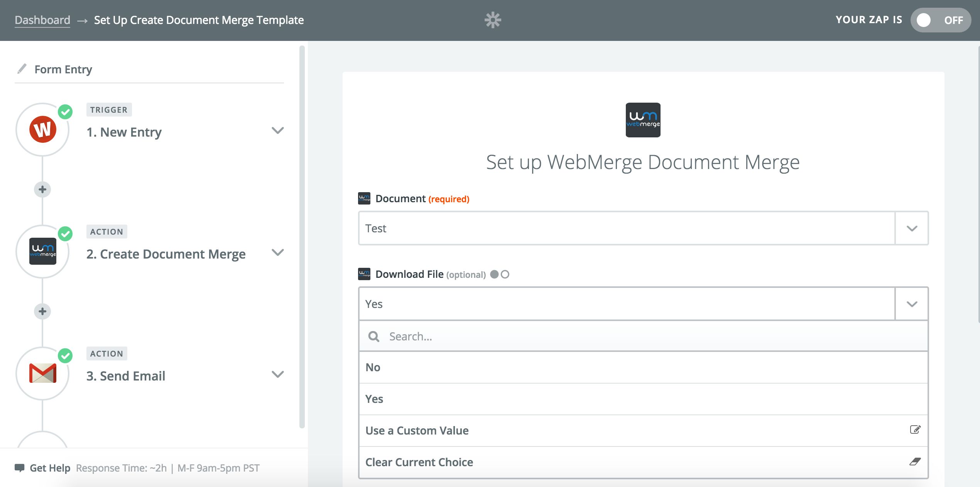
Task: Click the Form Entry zap name
Action: click(x=63, y=69)
